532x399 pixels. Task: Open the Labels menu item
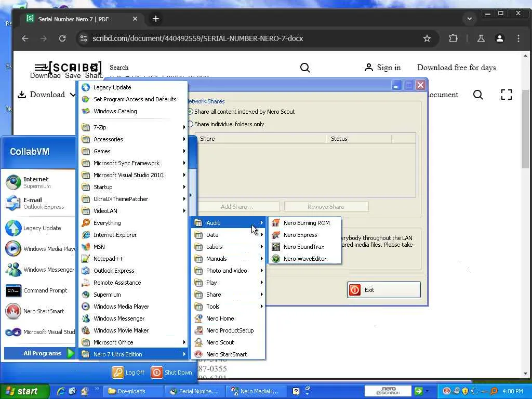pos(228,247)
